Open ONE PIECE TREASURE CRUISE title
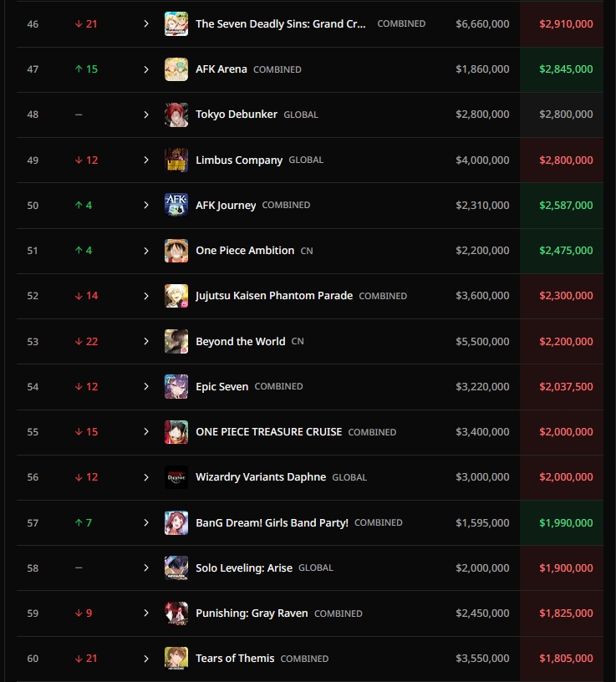This screenshot has height=682, width=616. click(x=268, y=432)
